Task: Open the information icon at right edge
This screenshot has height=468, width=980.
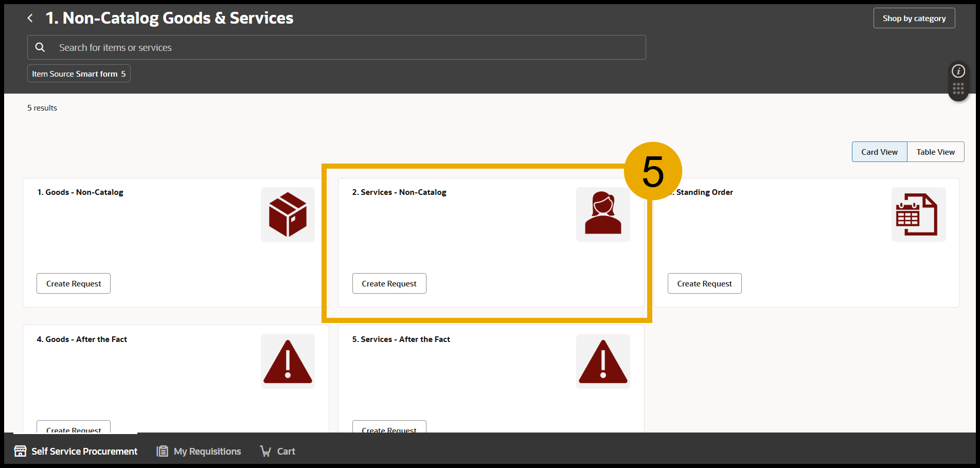Action: coord(958,71)
